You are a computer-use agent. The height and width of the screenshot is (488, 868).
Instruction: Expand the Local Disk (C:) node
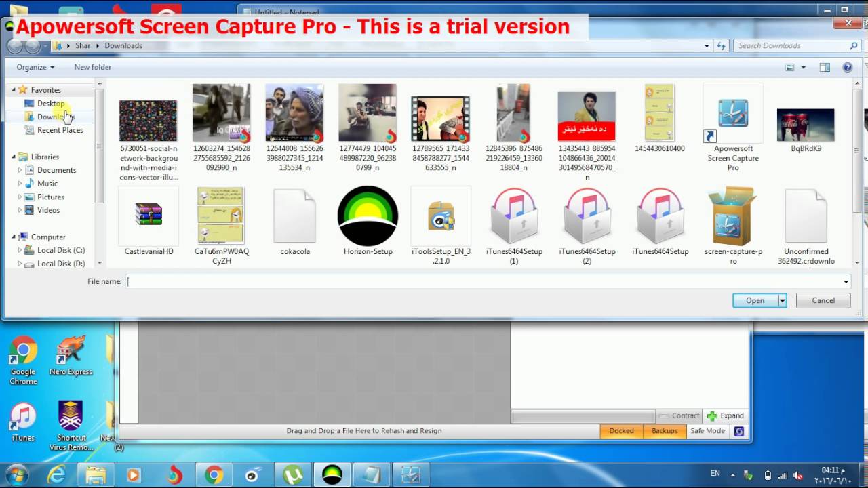coord(20,250)
